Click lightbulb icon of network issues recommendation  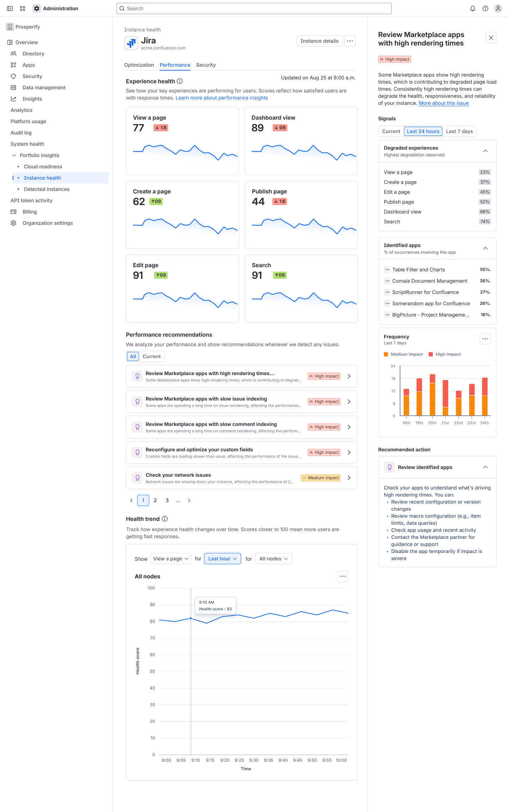(x=138, y=478)
